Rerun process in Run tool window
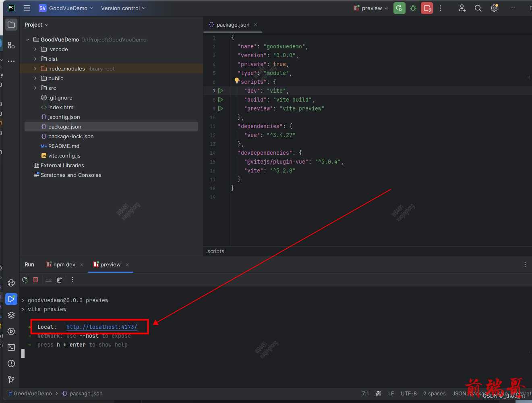The width and height of the screenshot is (532, 403). [25, 280]
